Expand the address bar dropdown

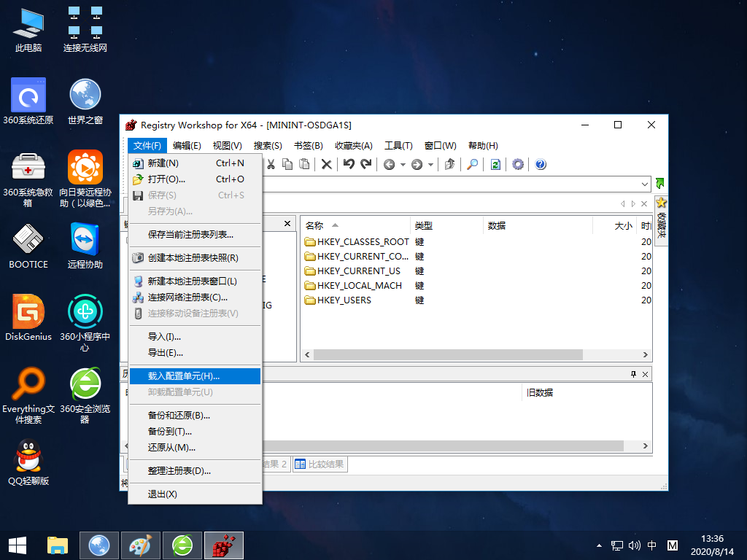pos(644,184)
